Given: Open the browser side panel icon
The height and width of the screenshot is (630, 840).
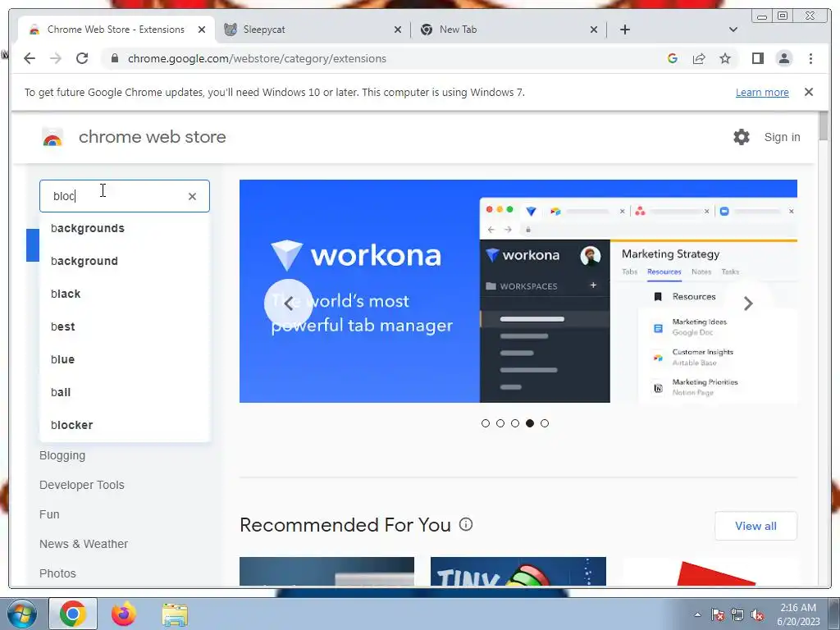Looking at the screenshot, I should (x=757, y=58).
